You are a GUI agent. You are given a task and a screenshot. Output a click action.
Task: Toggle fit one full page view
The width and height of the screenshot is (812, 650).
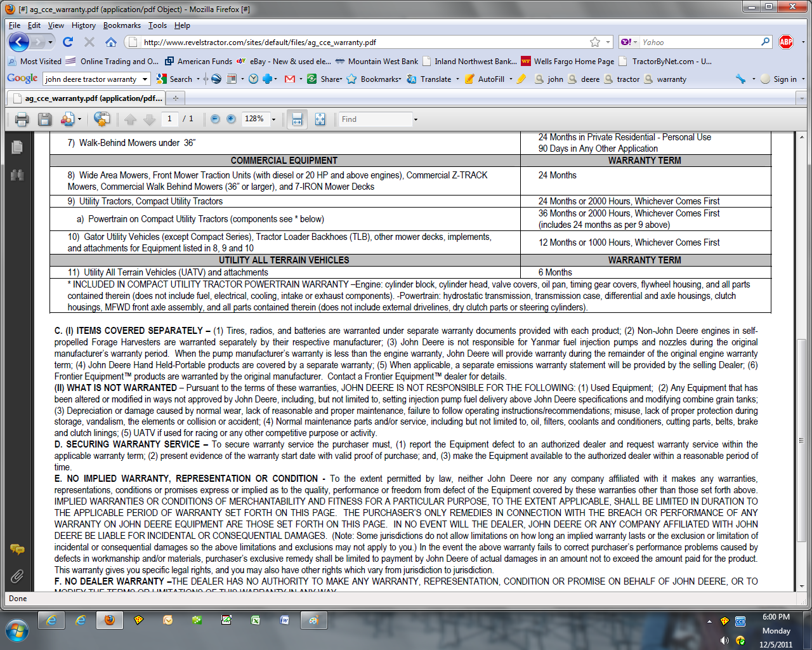[x=320, y=119]
